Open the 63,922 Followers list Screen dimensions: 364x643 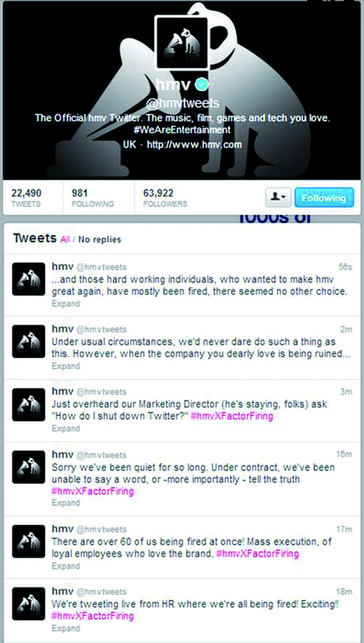coord(165,198)
